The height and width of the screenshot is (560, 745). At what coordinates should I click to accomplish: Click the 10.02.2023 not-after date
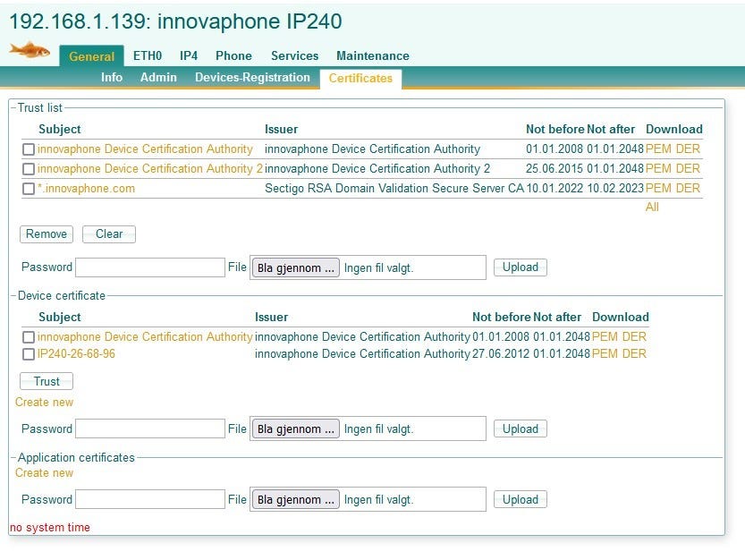615,188
